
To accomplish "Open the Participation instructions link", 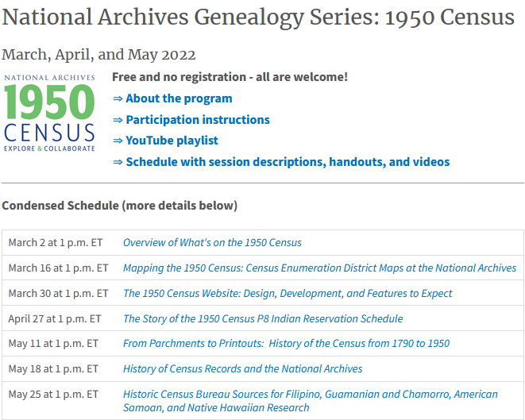I will pyautogui.click(x=198, y=120).
